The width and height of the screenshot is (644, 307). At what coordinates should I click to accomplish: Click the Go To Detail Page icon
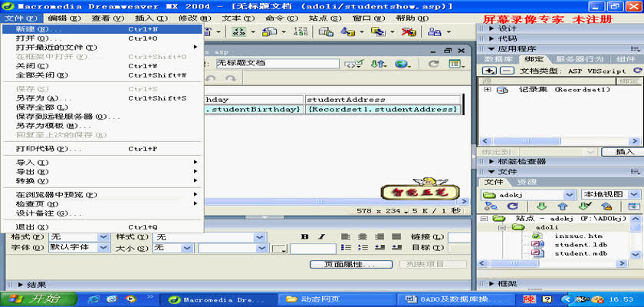click(269, 31)
